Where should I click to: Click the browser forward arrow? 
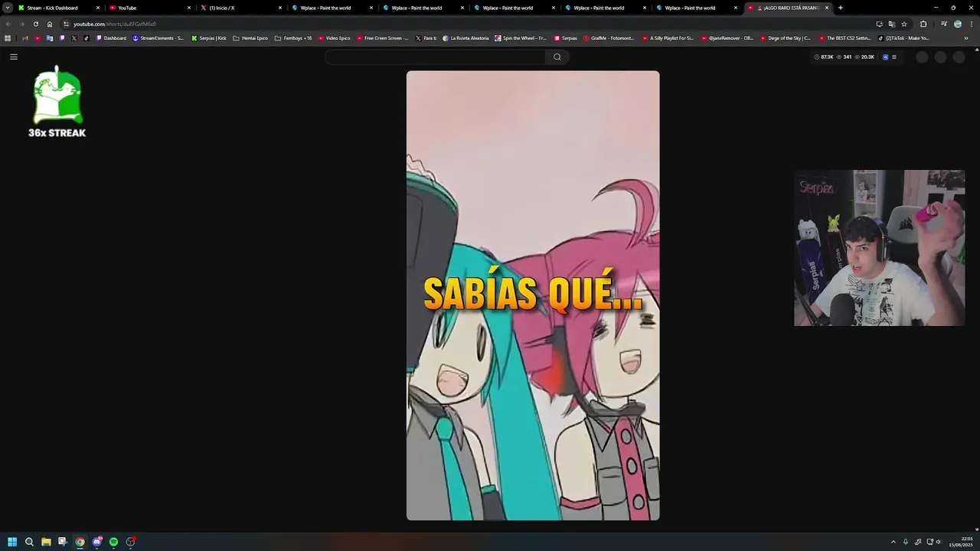coord(21,24)
